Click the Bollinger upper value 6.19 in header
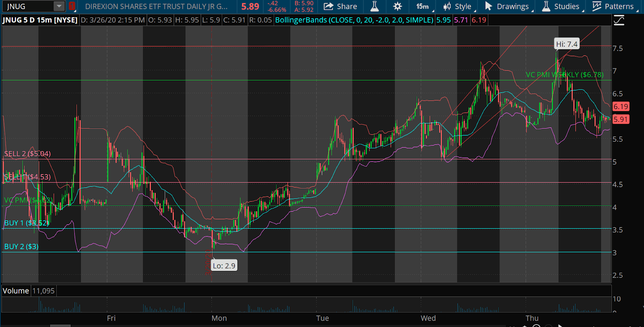 coord(479,20)
